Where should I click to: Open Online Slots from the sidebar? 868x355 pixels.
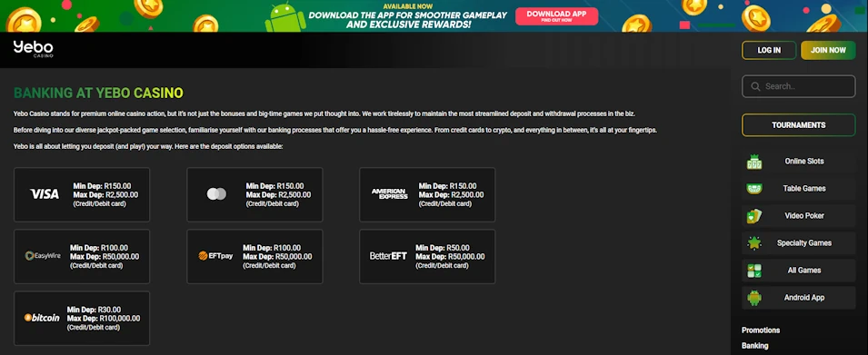[798, 162]
